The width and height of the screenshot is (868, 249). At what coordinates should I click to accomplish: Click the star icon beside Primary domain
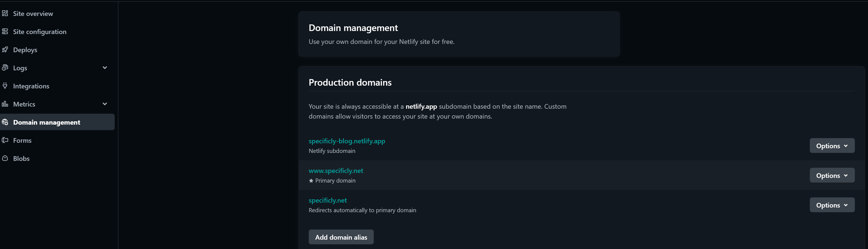click(311, 181)
